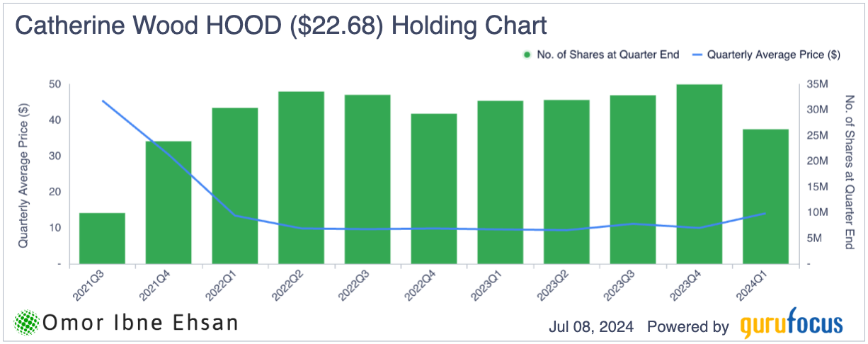
Task: Click the green legend dot for shares
Action: tap(527, 55)
